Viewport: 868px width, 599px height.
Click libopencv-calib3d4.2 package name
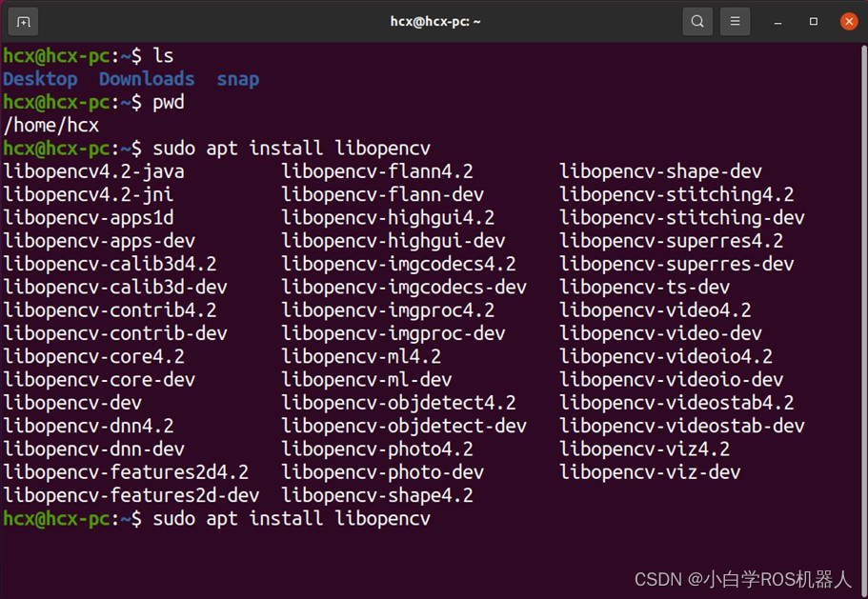click(x=110, y=265)
